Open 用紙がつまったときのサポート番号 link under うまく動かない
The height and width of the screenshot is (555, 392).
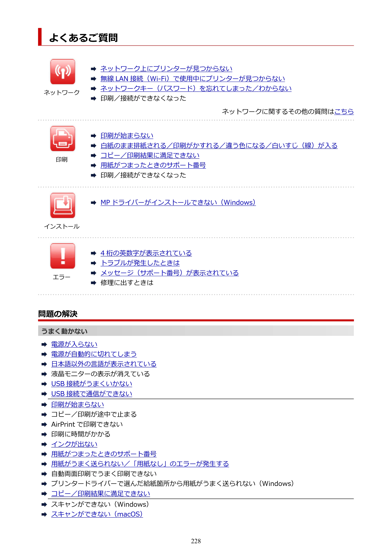click(x=104, y=454)
